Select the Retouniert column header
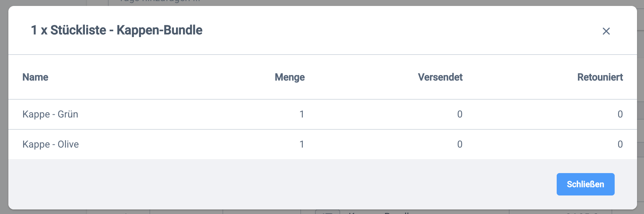 [x=600, y=77]
